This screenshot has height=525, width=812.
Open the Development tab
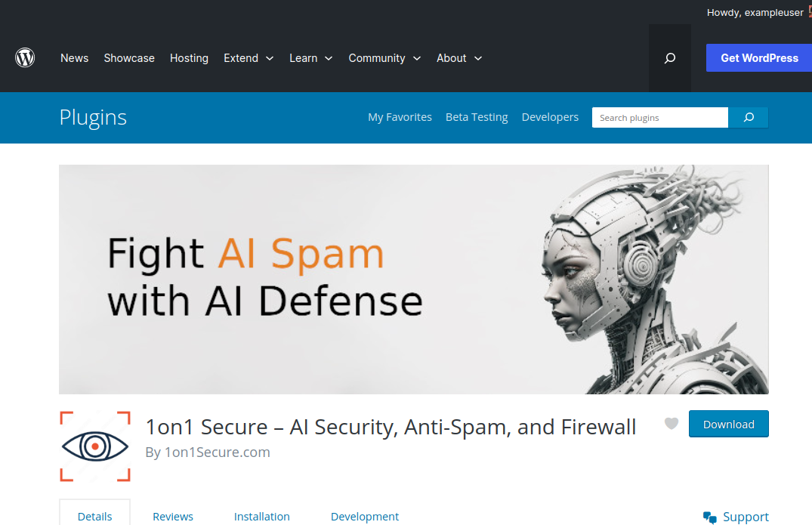click(x=365, y=516)
